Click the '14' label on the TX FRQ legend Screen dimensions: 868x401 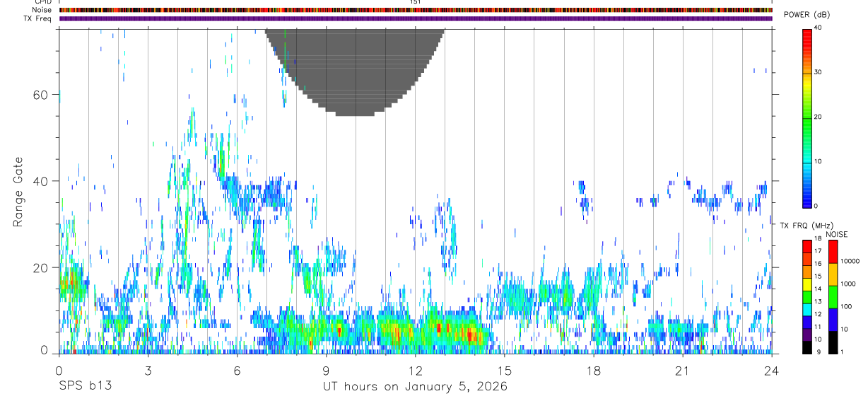point(819,289)
